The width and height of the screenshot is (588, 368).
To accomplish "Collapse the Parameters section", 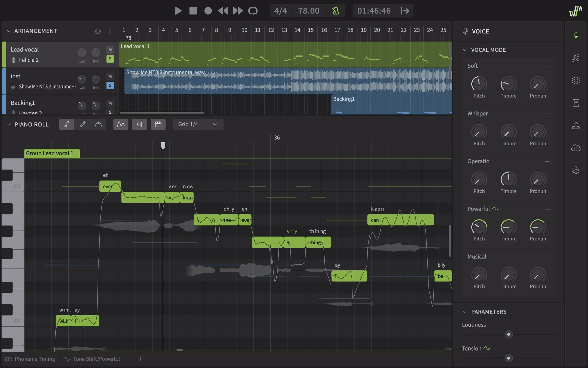I will tap(465, 312).
